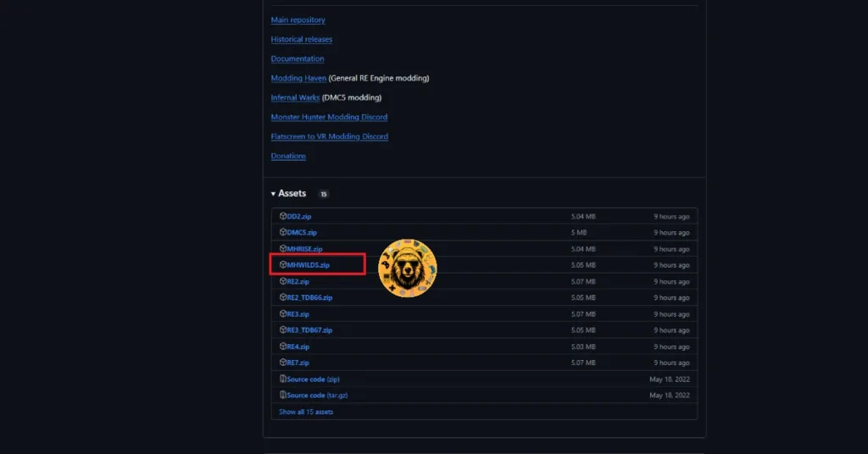The height and width of the screenshot is (454, 868).
Task: Go to the Documentation link
Action: click(x=297, y=58)
